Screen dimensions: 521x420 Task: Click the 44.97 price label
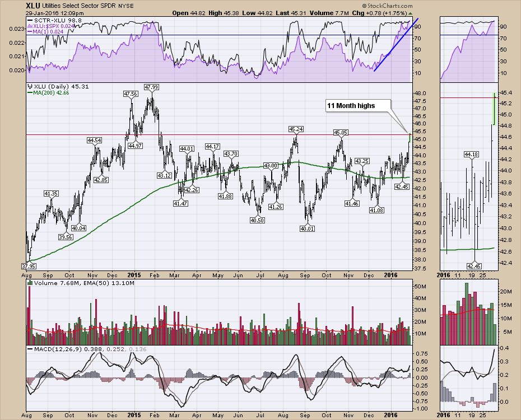pyautogui.click(x=135, y=146)
